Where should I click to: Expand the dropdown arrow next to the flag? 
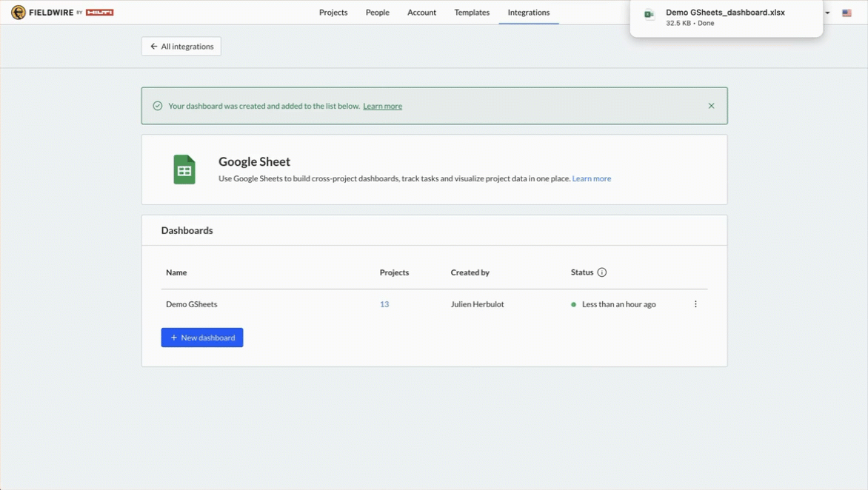[x=827, y=13]
